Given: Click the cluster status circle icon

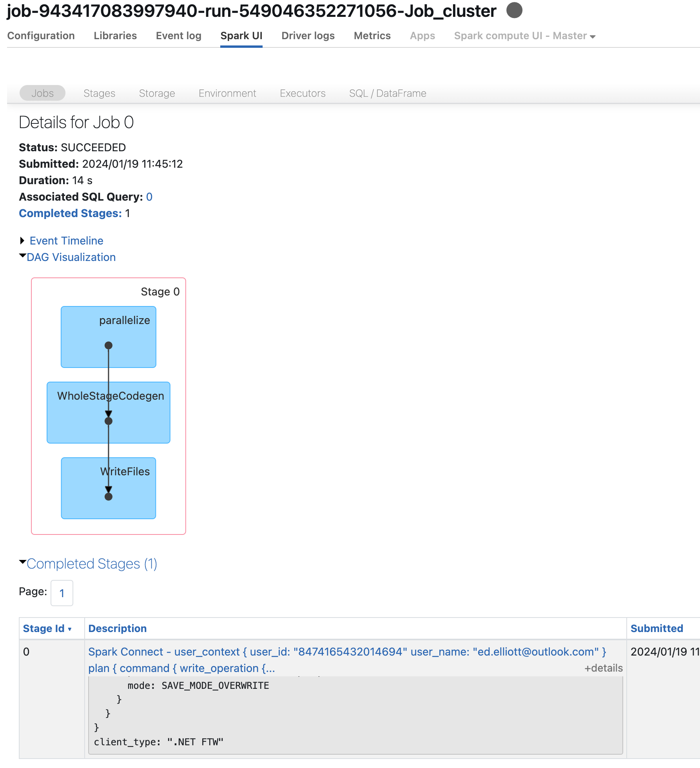Looking at the screenshot, I should pyautogui.click(x=514, y=11).
